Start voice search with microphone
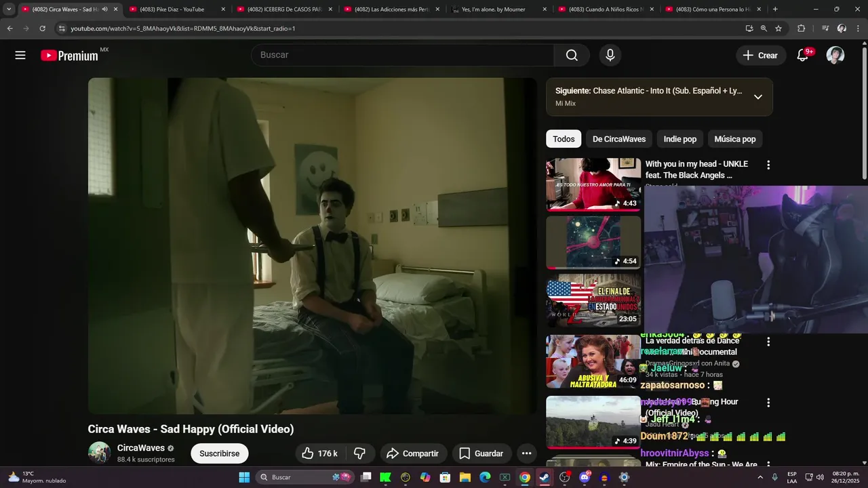868x488 pixels. pos(610,56)
